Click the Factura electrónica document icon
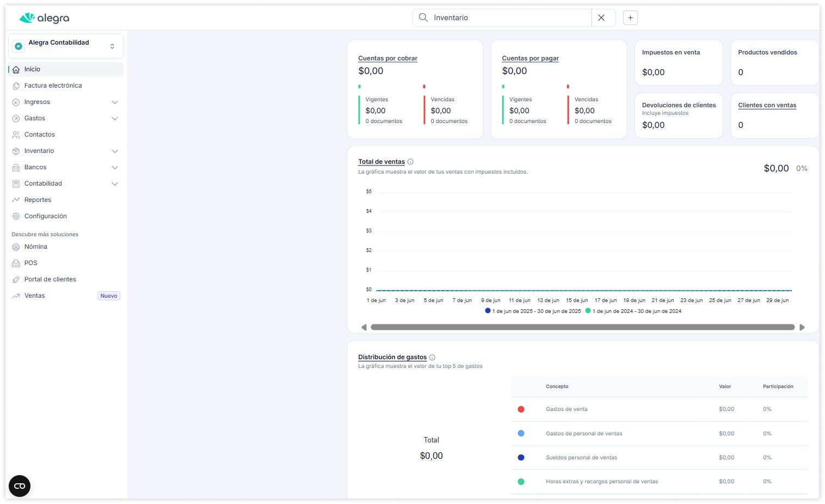Image resolution: width=825 pixels, height=504 pixels. [16, 86]
